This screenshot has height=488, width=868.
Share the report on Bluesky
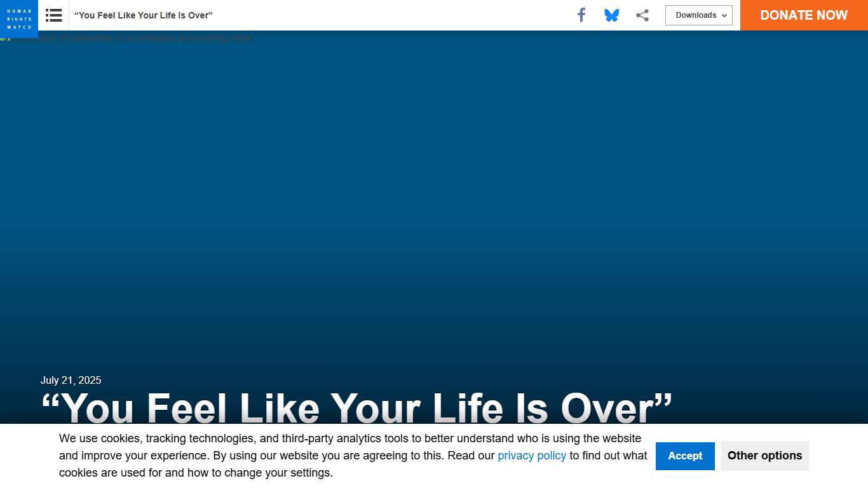click(x=611, y=15)
